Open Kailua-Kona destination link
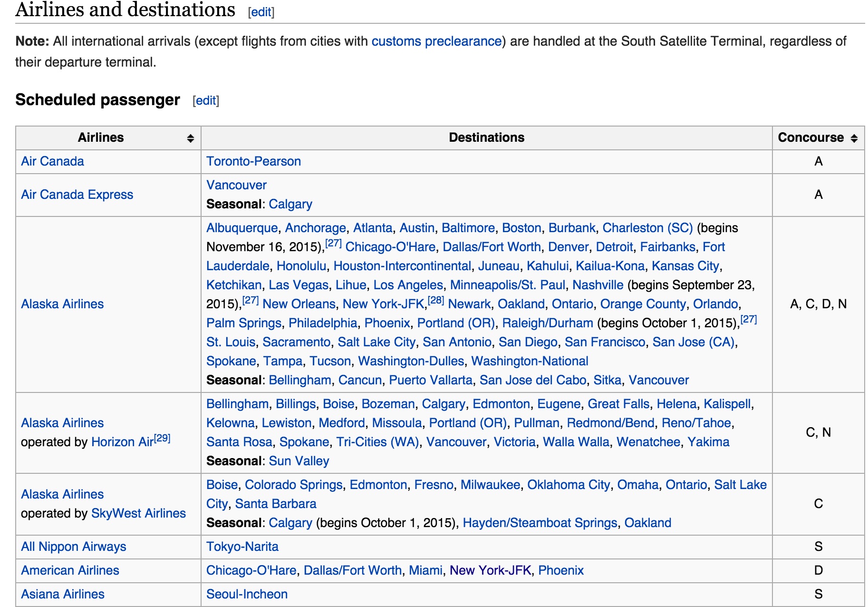Viewport: 868px width, 607px height. point(610,266)
